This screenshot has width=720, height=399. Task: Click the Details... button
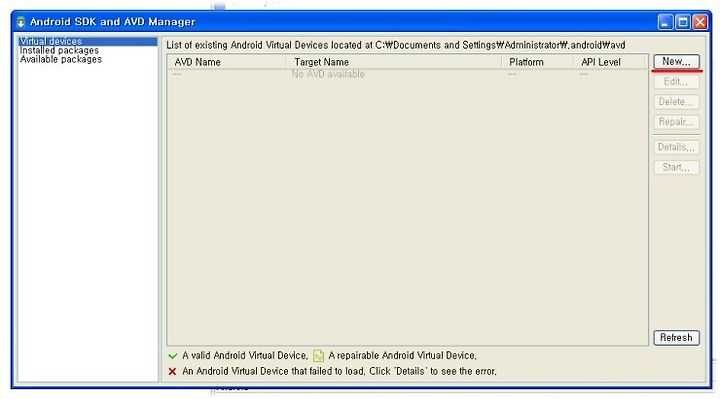click(676, 147)
